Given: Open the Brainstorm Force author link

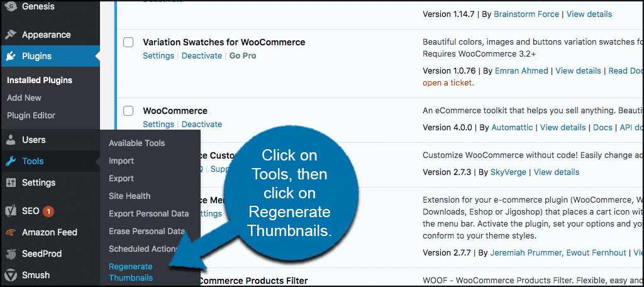Looking at the screenshot, I should [x=526, y=14].
